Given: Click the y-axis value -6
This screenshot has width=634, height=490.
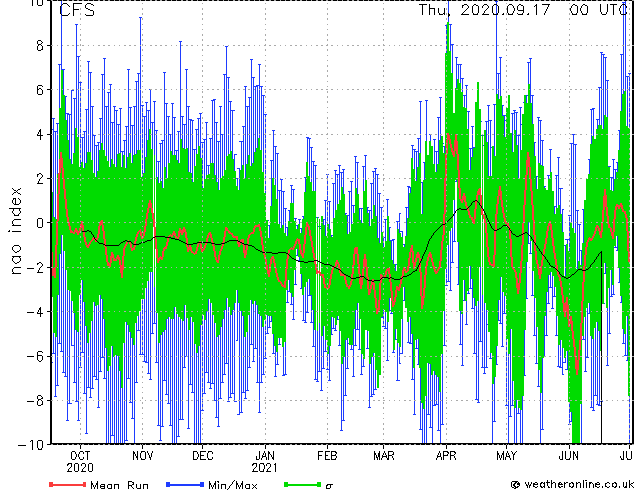Looking at the screenshot, I should pos(35,356).
